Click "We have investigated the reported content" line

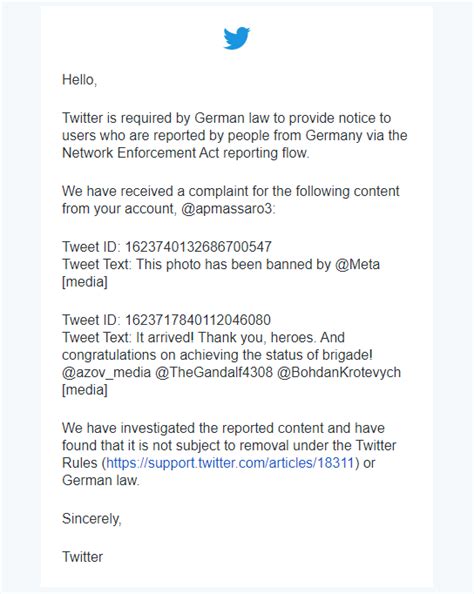click(x=223, y=428)
